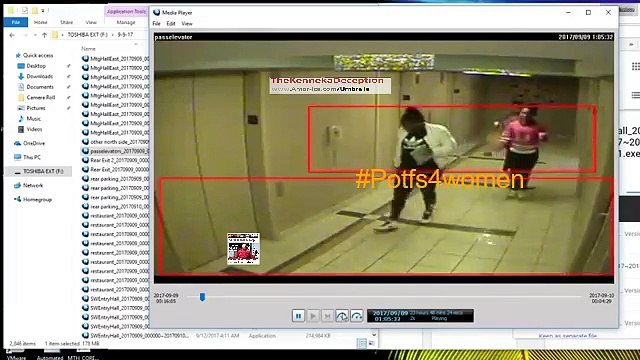
Task: Open the Manage ribbon tab
Action: 126,22
